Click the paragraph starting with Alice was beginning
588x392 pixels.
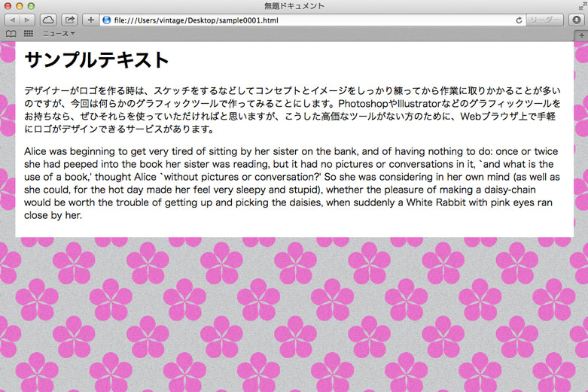(x=292, y=184)
